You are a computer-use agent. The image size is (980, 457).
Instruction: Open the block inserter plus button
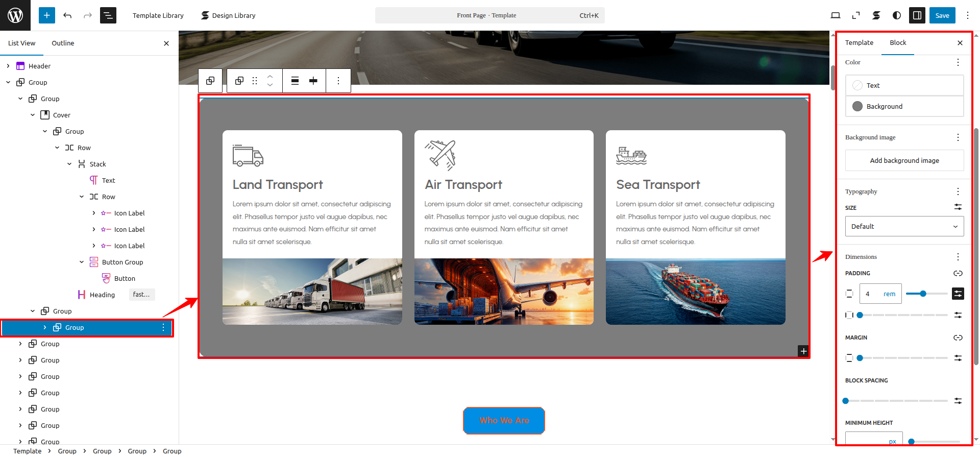(46, 15)
